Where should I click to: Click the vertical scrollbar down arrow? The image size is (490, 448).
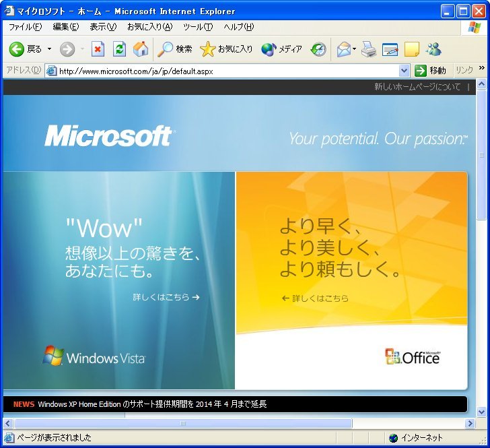pyautogui.click(x=481, y=412)
